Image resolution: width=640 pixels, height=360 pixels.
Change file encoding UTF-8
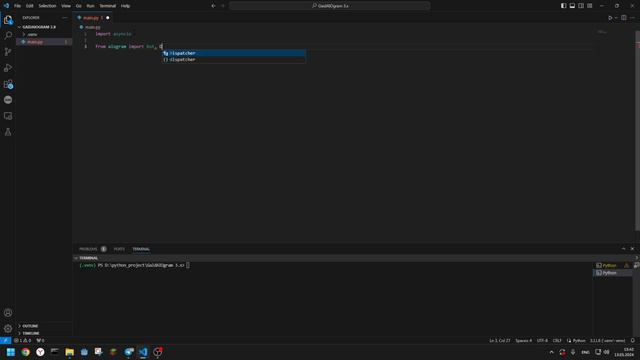click(542, 340)
